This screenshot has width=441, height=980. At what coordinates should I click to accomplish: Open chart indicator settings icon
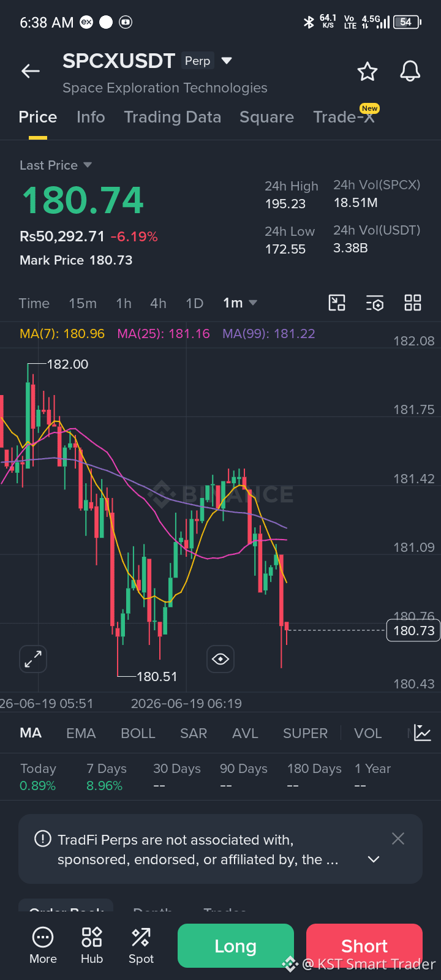click(375, 303)
